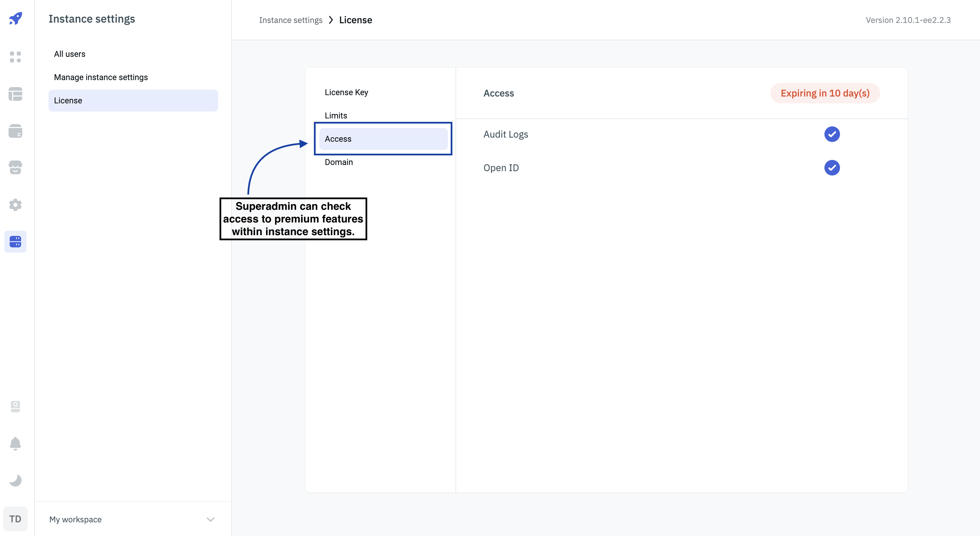Screen dimensions: 980x536
Task: Toggle dark mode moon icon
Action: [15, 481]
